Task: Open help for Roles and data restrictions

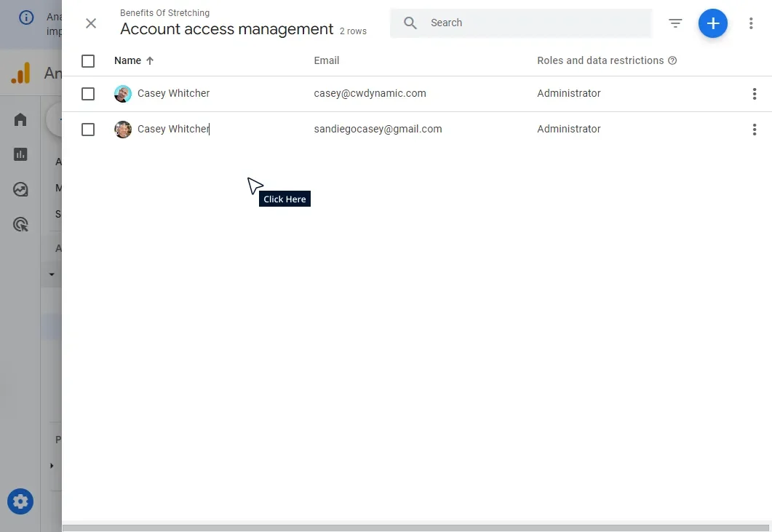Action: point(672,60)
